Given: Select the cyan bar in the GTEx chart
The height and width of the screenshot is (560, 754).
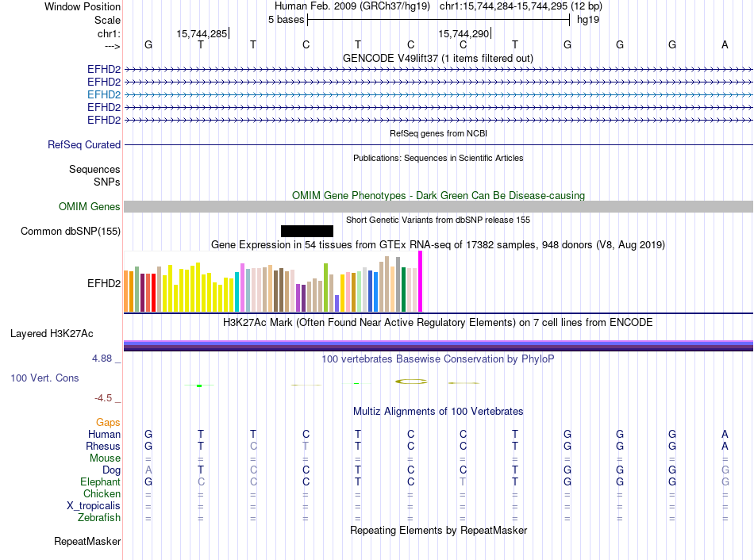Looking at the screenshot, I should click(x=237, y=292).
